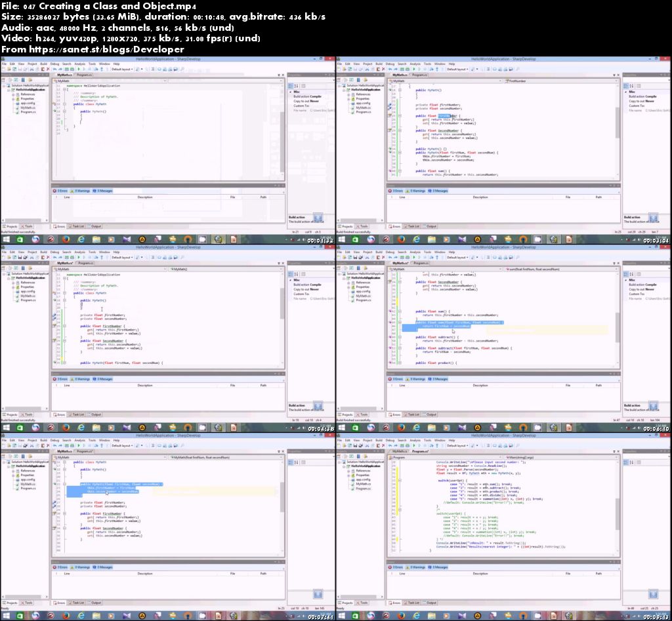Click the Visual Studio taskbar icon in the 00:07:41 frame

coord(127,616)
